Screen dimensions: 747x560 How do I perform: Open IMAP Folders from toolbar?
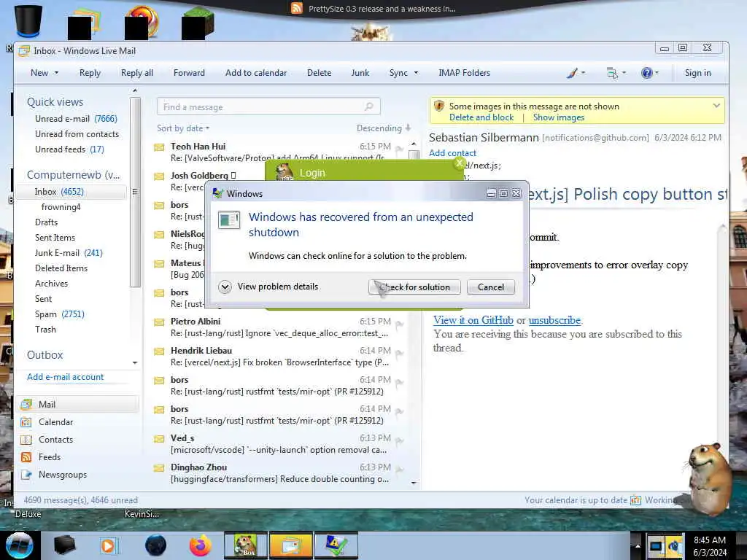pos(465,73)
